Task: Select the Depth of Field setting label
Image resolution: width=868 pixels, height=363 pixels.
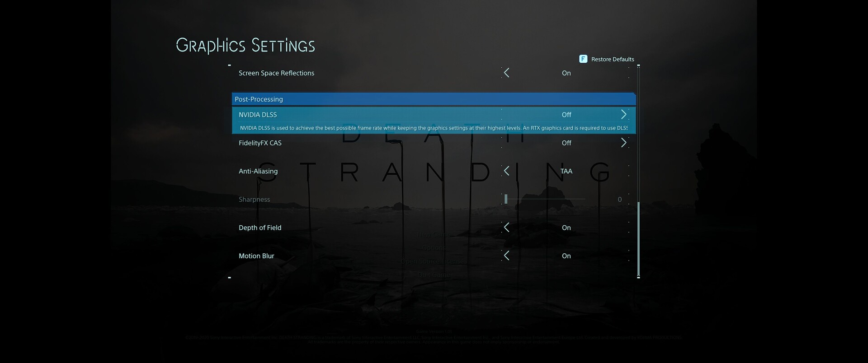Action: coord(260,228)
